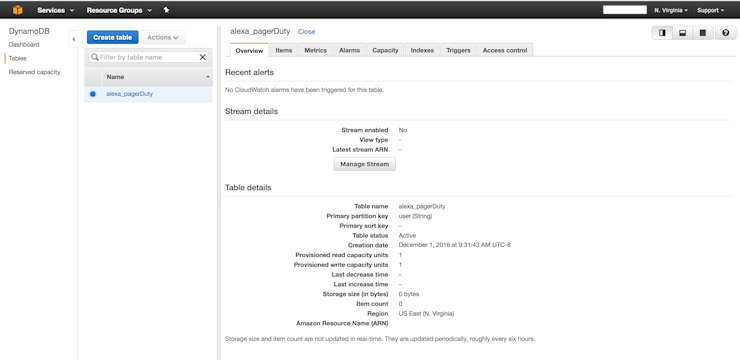Select Tables in the sidebar
This screenshot has width=740, height=360.
pyautogui.click(x=17, y=59)
